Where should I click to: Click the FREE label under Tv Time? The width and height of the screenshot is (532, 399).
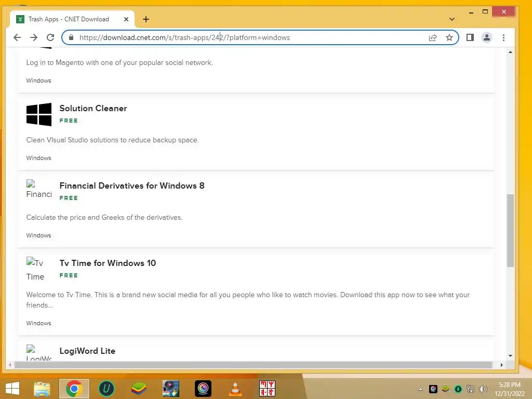(69, 275)
